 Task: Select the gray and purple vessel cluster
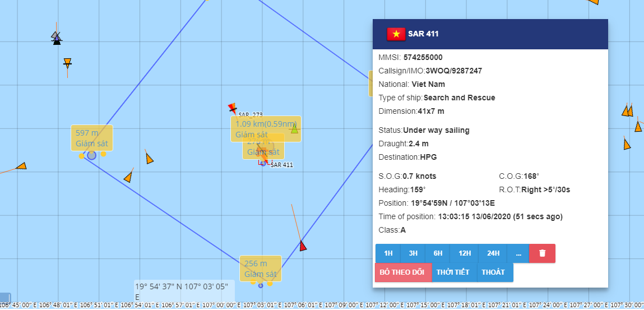click(x=56, y=38)
